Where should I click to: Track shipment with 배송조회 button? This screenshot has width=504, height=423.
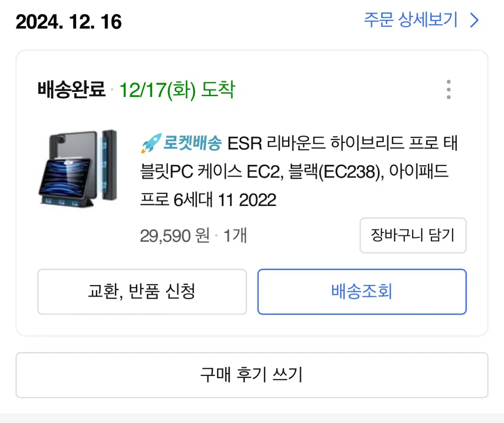362,291
